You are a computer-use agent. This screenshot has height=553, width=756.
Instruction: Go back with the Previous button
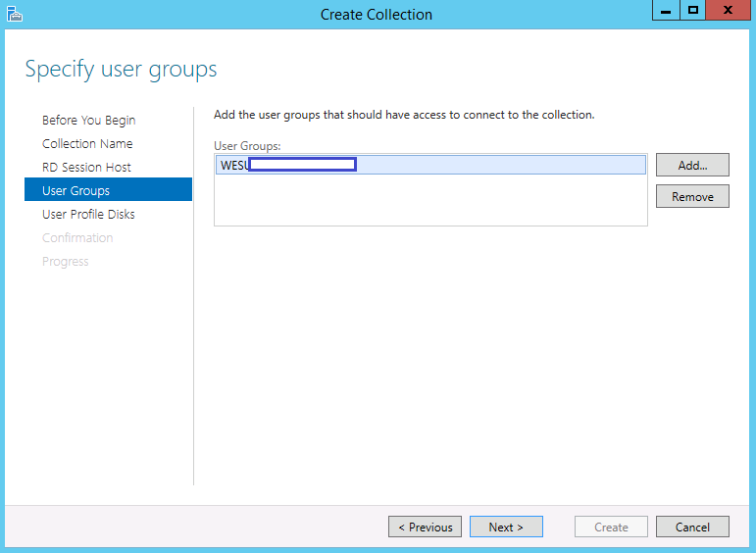tap(425, 527)
